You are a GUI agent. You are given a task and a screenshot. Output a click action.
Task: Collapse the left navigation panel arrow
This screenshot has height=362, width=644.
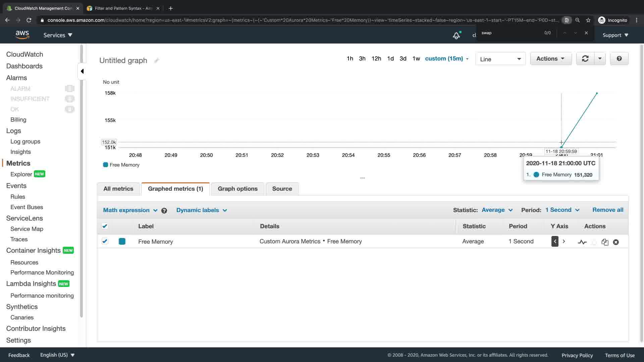tap(82, 71)
